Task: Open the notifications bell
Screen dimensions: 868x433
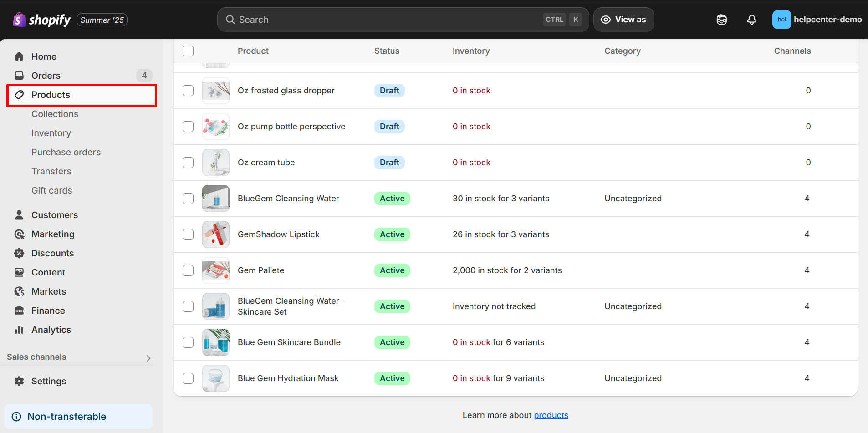Action: click(x=751, y=20)
